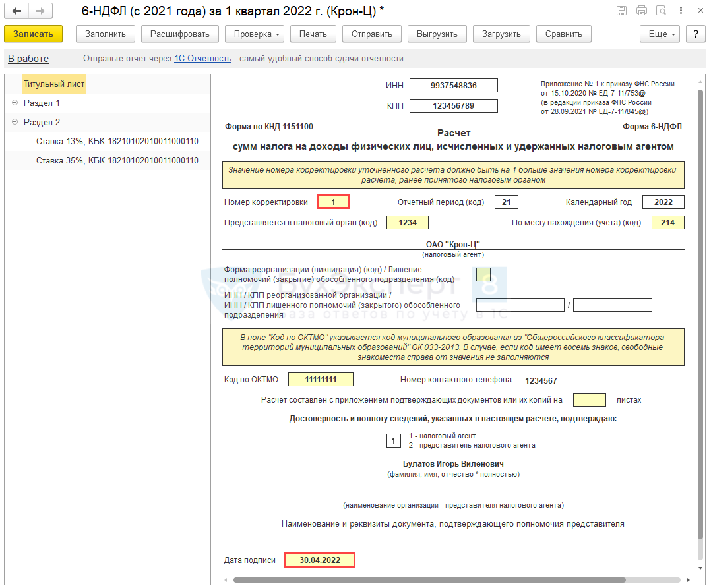Click the ИНН field 9937548836

pyautogui.click(x=454, y=86)
